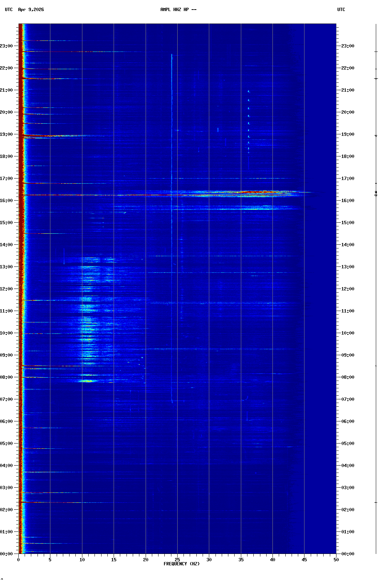Click the dotted vertical signal near 36 Hz
The image size is (392, 583).
(x=249, y=121)
